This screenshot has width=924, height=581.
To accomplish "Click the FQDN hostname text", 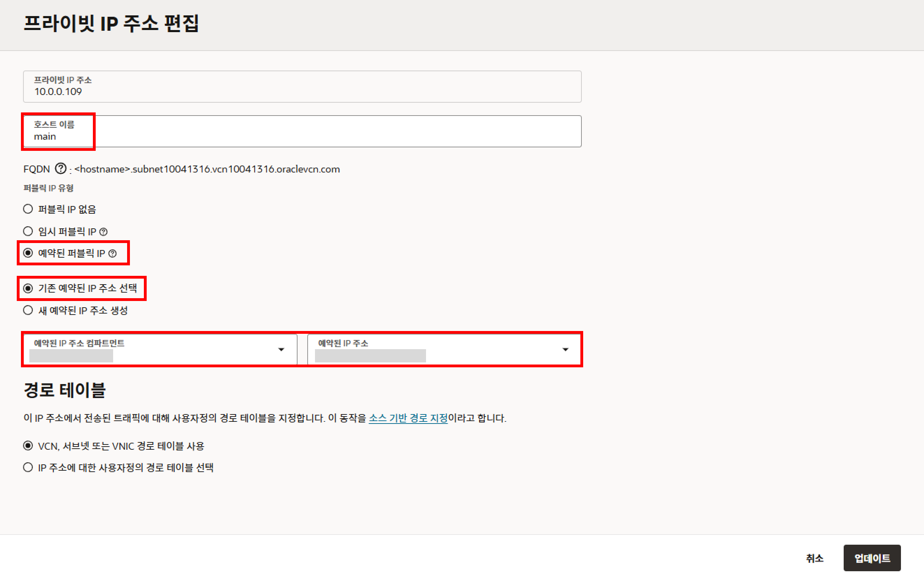I will tap(207, 169).
